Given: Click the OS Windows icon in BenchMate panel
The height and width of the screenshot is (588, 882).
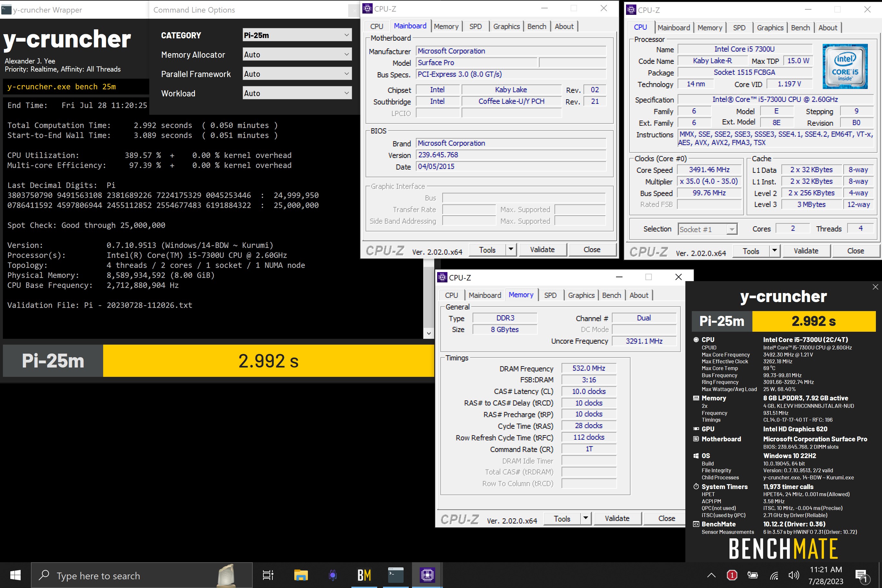Looking at the screenshot, I should (696, 456).
